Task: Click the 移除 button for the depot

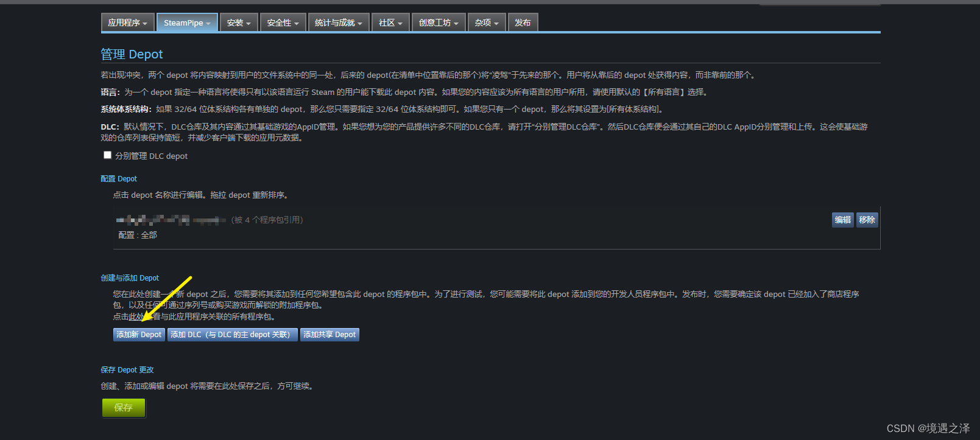Action: click(x=867, y=220)
